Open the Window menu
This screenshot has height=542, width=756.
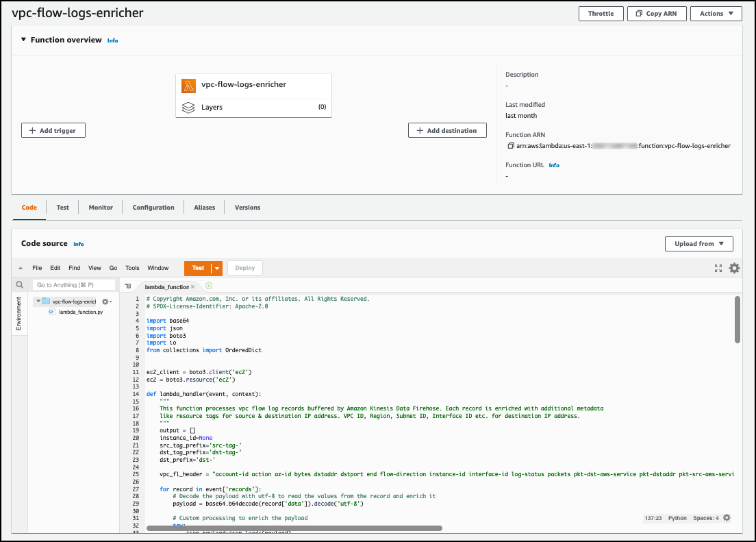157,268
